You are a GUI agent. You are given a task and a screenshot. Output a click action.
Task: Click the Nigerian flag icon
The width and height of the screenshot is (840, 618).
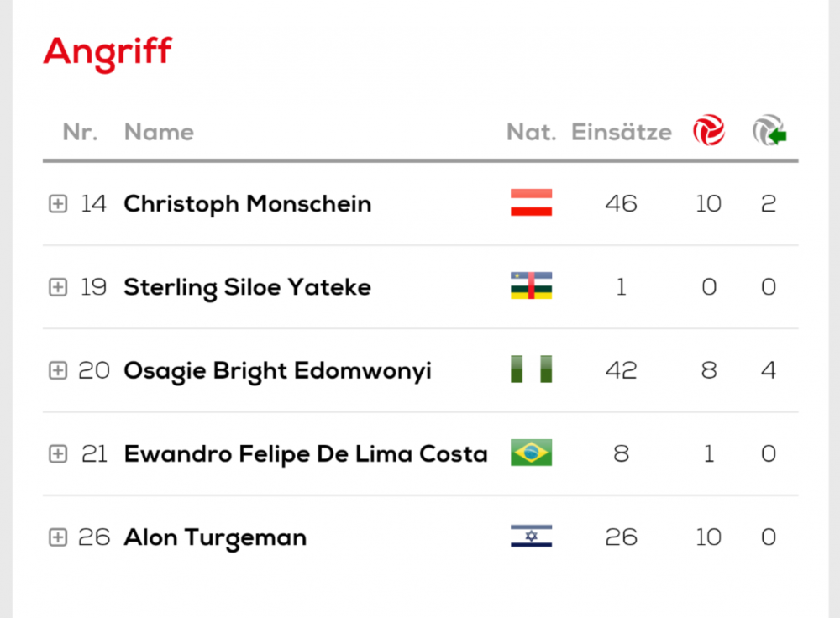point(531,369)
